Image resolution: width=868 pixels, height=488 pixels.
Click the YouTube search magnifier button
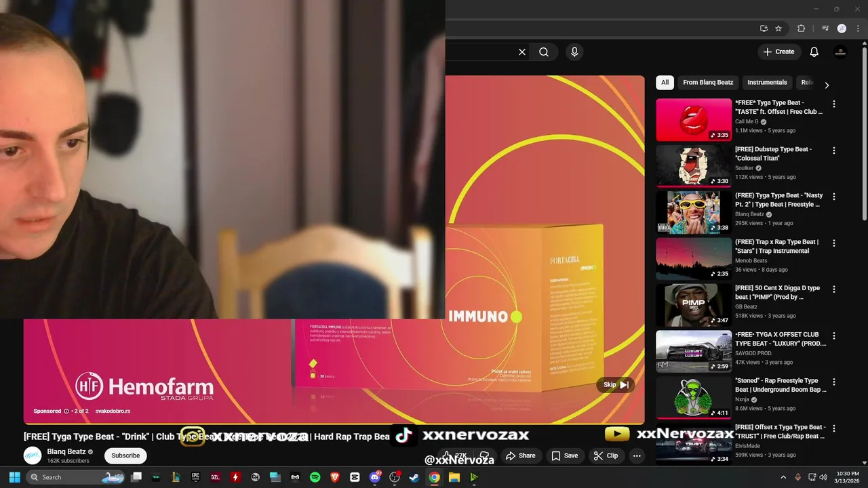point(544,52)
